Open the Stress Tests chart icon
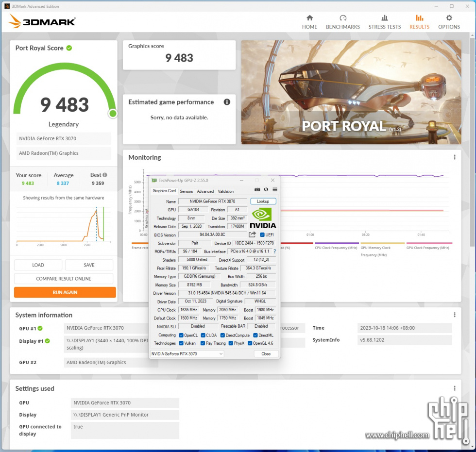476x452 pixels. 384,18
